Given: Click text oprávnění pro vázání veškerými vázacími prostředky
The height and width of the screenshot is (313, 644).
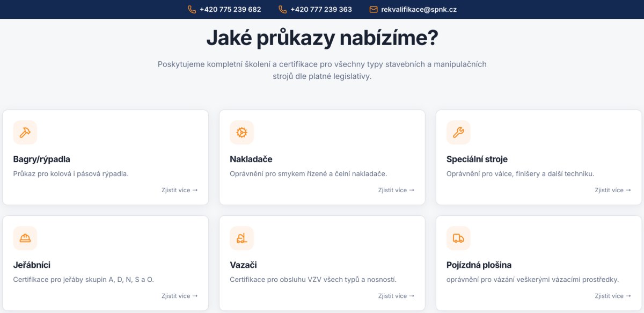Looking at the screenshot, I should 533,280.
